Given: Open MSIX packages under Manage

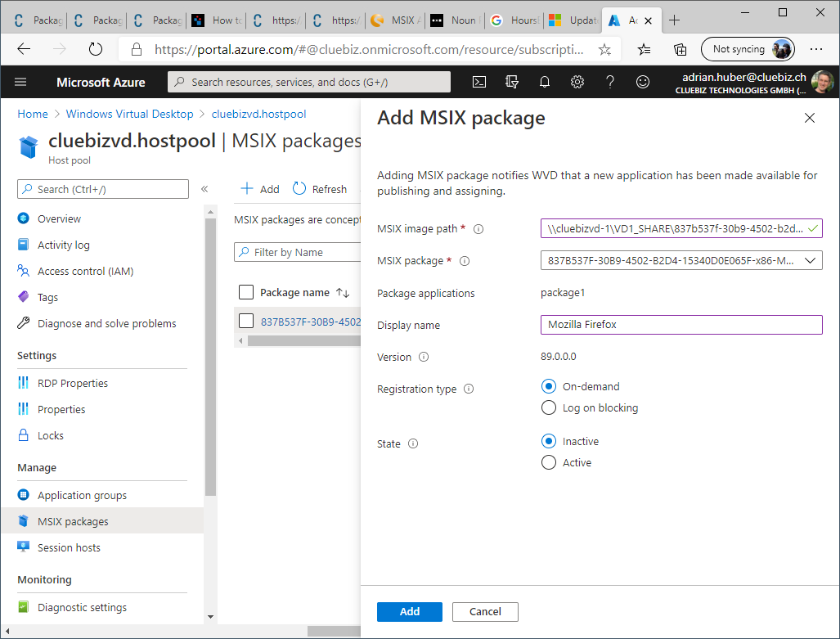Looking at the screenshot, I should click(102, 521).
